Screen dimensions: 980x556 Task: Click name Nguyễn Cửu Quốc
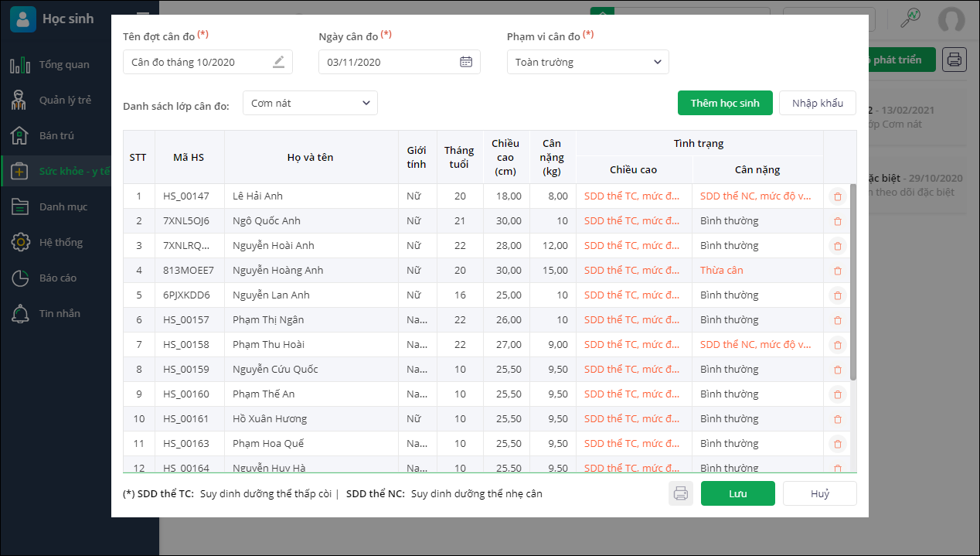275,370
